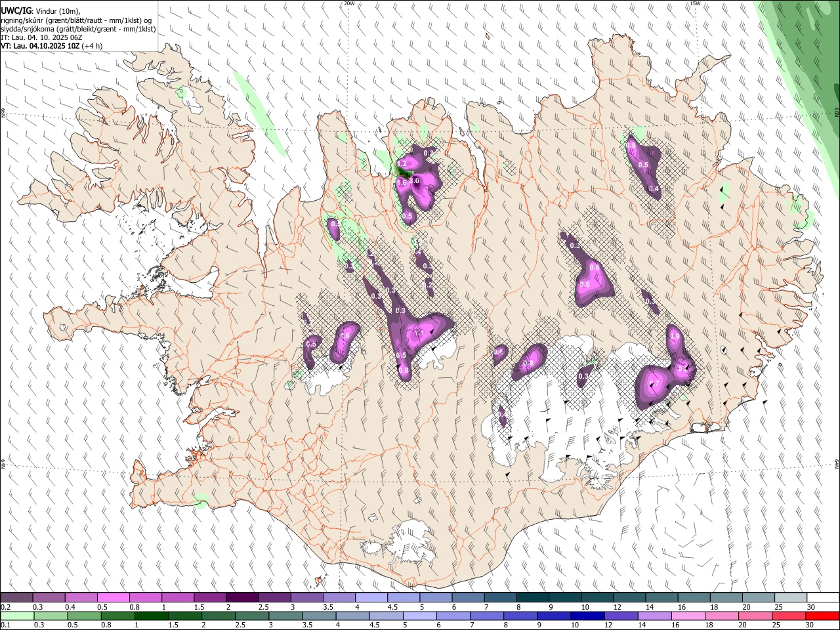The width and height of the screenshot is (840, 630).
Task: Pick the light lavender 4–4.5 snow legend swatch
Action: point(371,598)
